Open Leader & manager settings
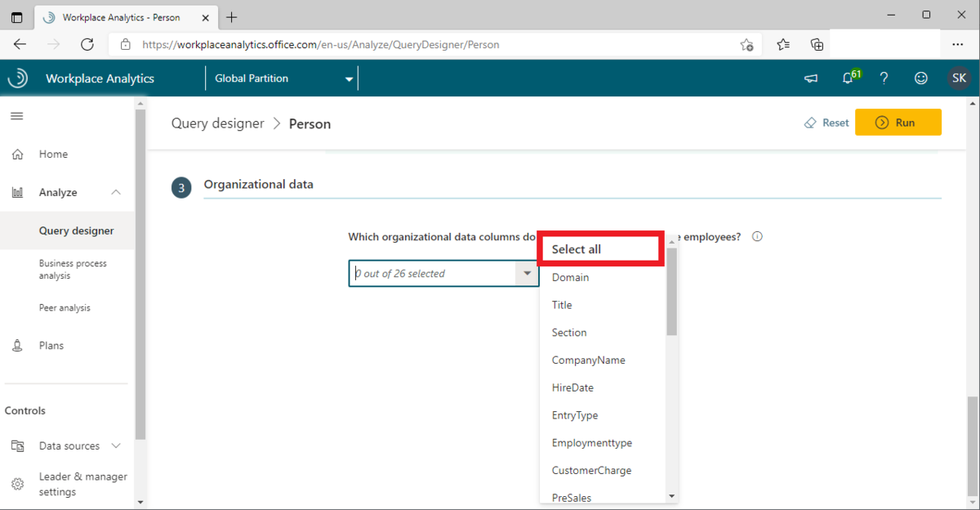The image size is (980, 510). 83,484
